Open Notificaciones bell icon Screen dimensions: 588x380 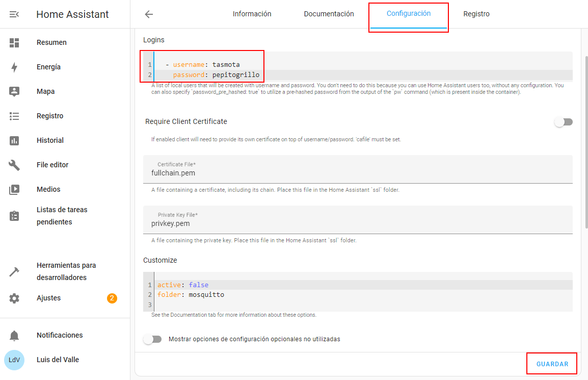pyautogui.click(x=14, y=336)
